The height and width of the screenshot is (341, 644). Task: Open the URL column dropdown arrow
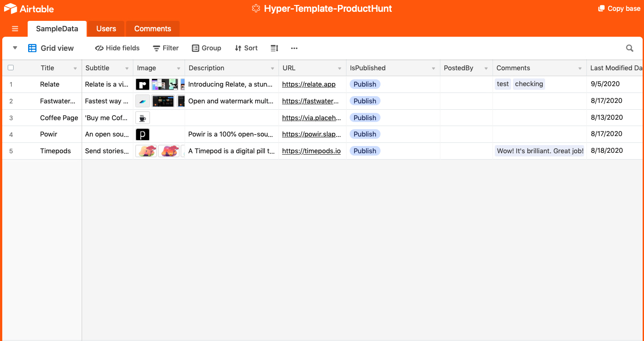(340, 68)
